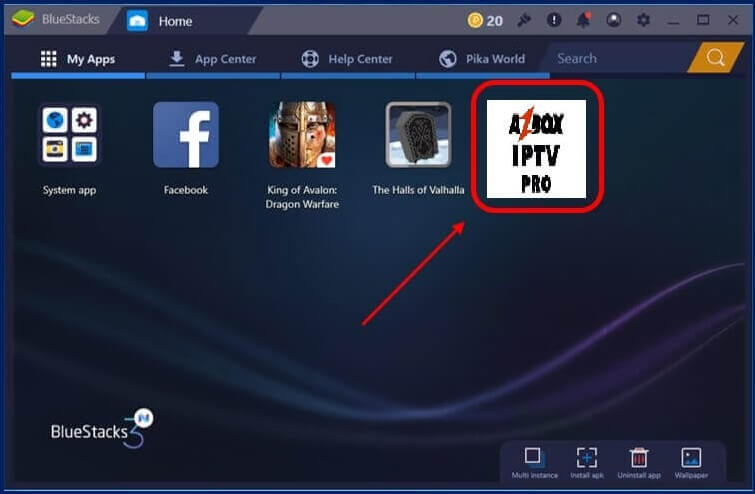Open the Pika World tab
755x494 pixels.
pos(482,59)
